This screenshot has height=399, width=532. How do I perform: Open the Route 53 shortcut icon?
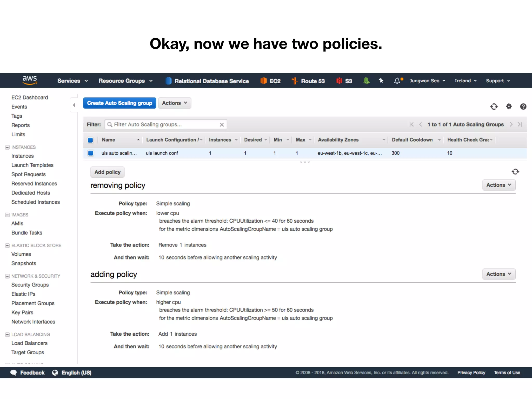[x=295, y=81]
